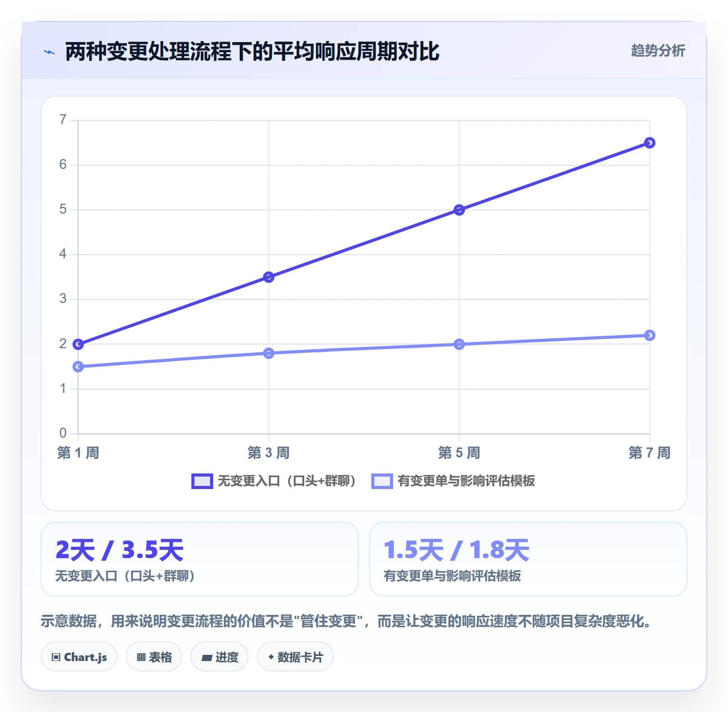Pick the 第 5 周 point on 有变更单 line
This screenshot has height=712, width=728.
(459, 344)
